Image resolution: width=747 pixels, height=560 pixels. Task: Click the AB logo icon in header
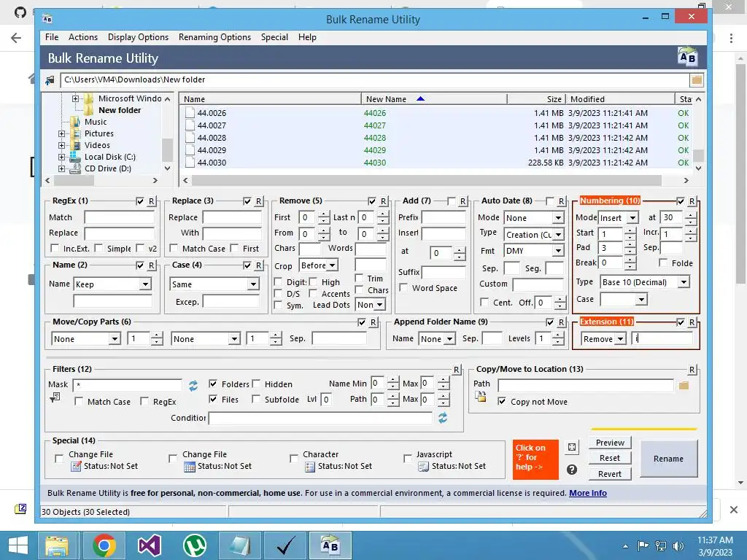pyautogui.click(x=687, y=57)
